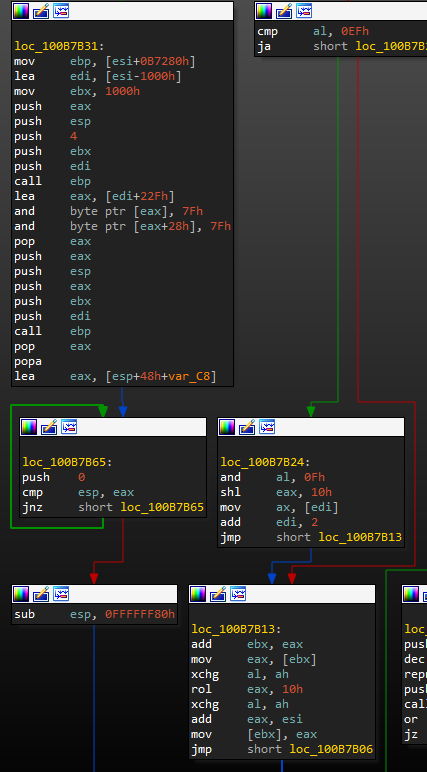Select the line lea eax, [esp+48h+var_C8]
The width and height of the screenshot is (427, 772).
[x=115, y=376]
